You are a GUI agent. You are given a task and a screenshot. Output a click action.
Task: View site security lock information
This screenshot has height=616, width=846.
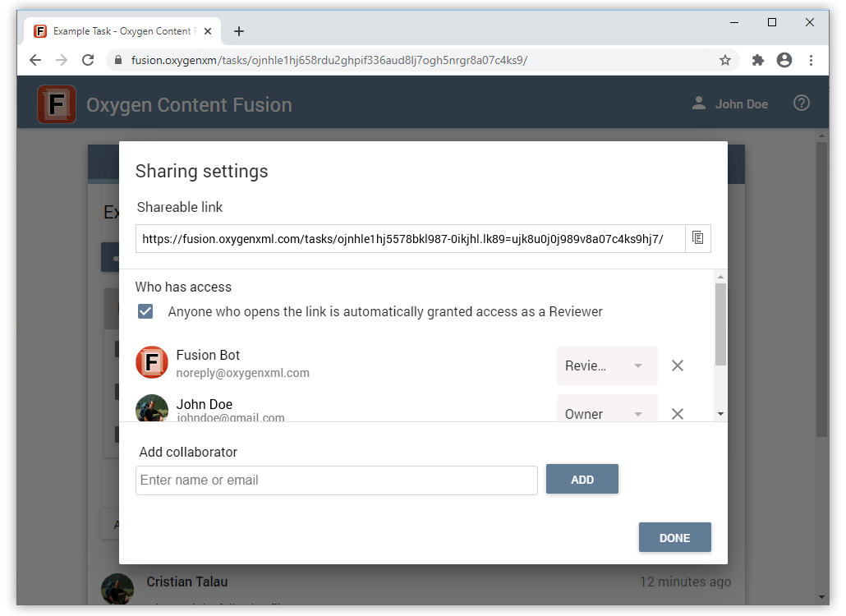tap(118, 60)
